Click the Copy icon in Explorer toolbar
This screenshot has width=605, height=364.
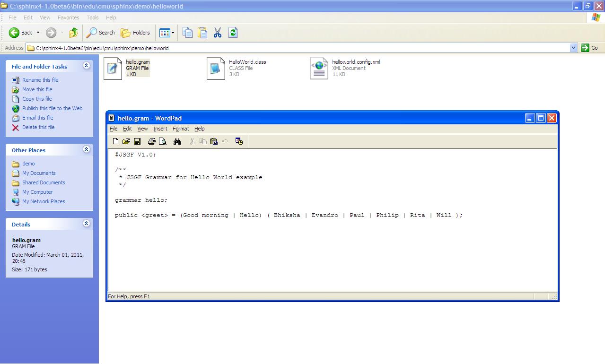[x=188, y=33]
